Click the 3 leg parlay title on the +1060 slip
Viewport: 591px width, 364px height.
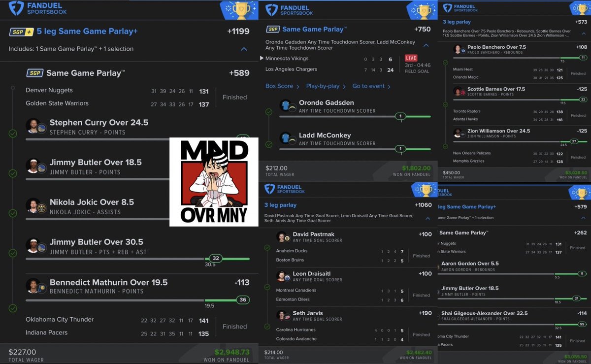tap(281, 205)
